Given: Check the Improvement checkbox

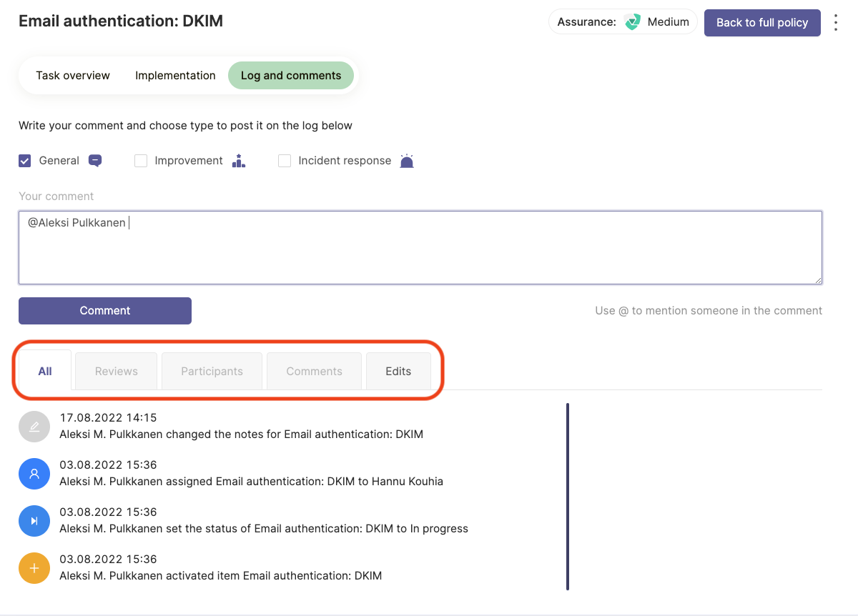Looking at the screenshot, I should [141, 161].
